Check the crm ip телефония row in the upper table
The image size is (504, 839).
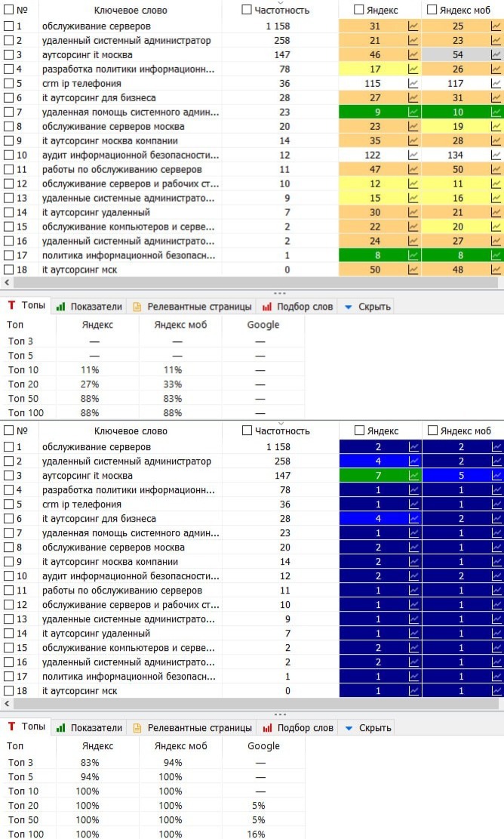point(8,84)
